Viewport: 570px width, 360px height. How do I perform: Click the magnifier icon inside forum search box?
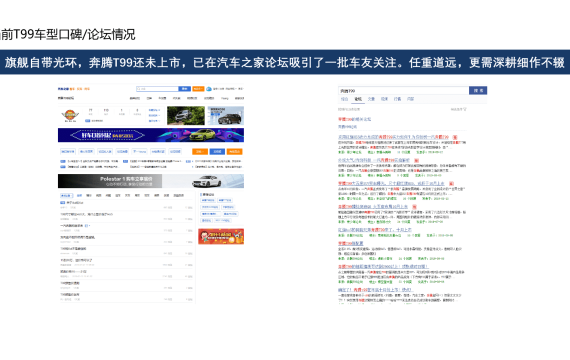click(139, 89)
